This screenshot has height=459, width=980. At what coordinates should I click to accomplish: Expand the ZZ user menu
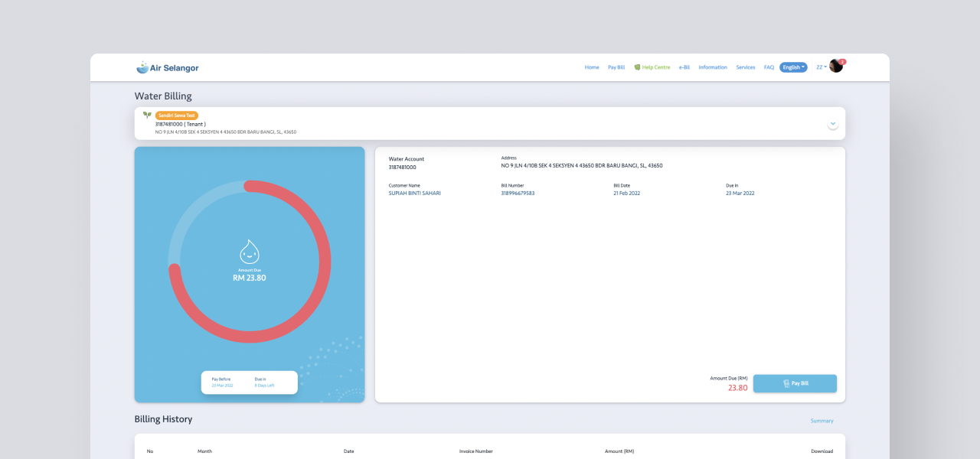tap(819, 67)
